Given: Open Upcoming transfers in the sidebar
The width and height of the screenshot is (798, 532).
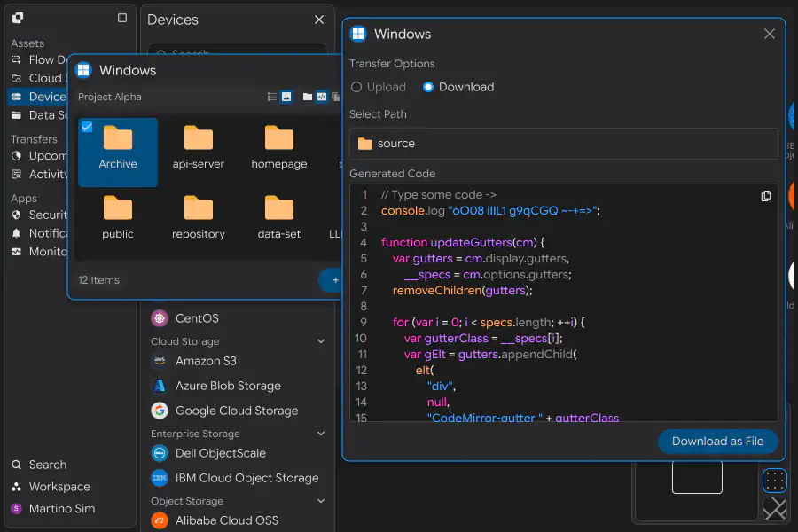Looking at the screenshot, I should (x=39, y=156).
